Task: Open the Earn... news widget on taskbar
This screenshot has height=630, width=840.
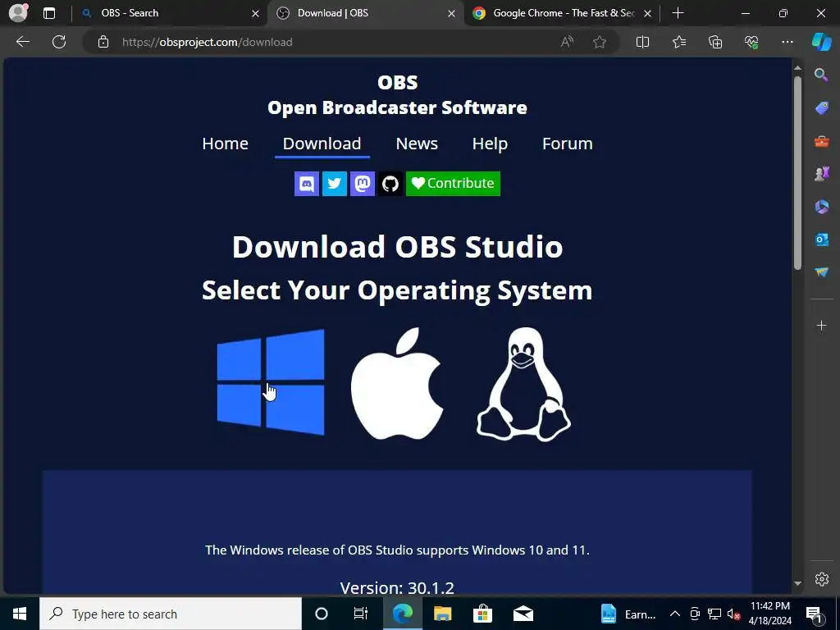Action: click(628, 614)
